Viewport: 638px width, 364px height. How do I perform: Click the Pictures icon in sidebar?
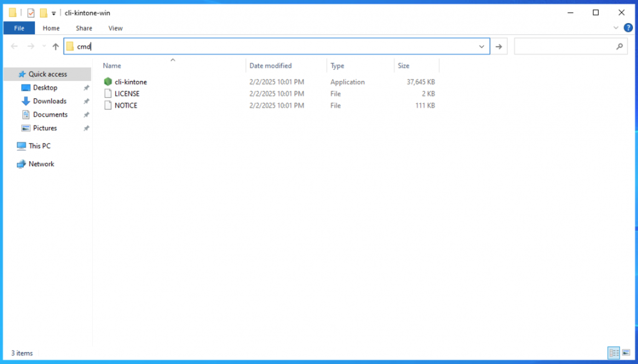click(x=26, y=128)
